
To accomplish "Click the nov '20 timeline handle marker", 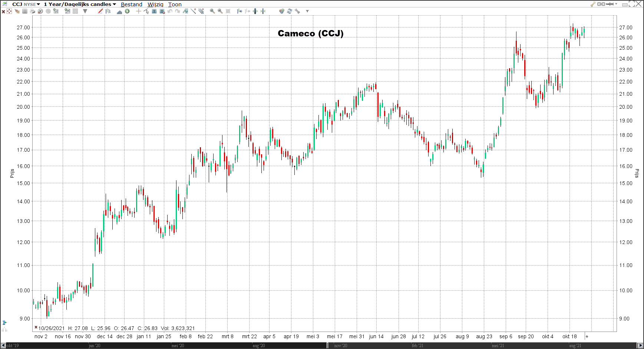I will (328, 345).
